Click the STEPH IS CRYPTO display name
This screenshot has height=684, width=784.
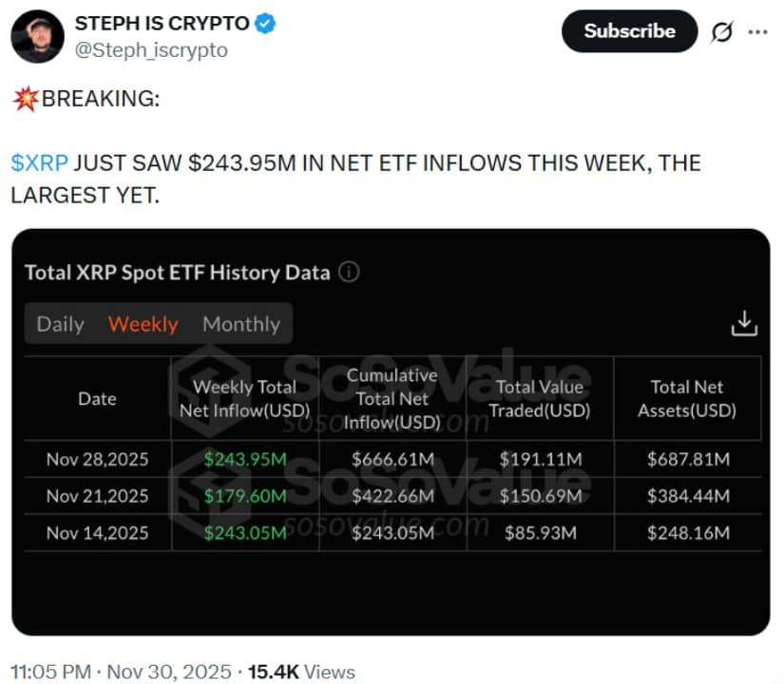[x=162, y=25]
